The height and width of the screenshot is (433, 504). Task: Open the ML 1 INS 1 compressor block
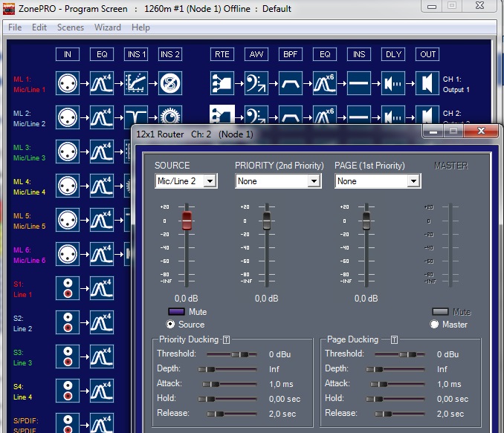(136, 82)
